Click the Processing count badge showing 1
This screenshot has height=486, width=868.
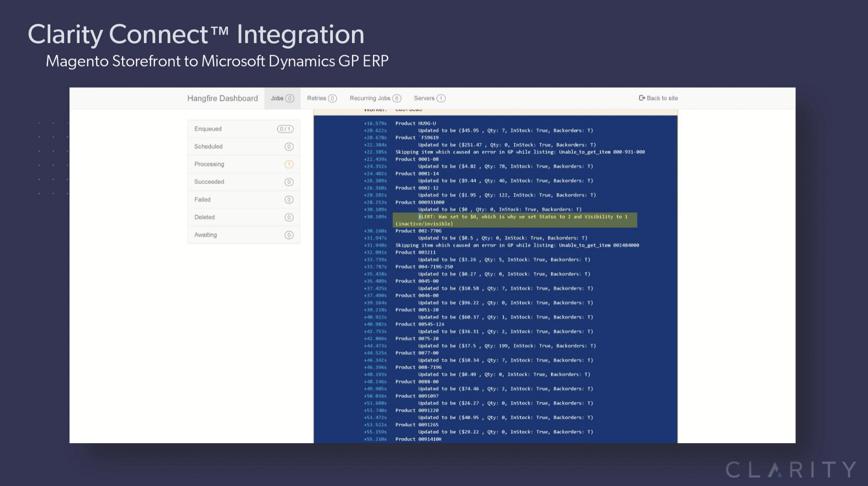pos(289,164)
